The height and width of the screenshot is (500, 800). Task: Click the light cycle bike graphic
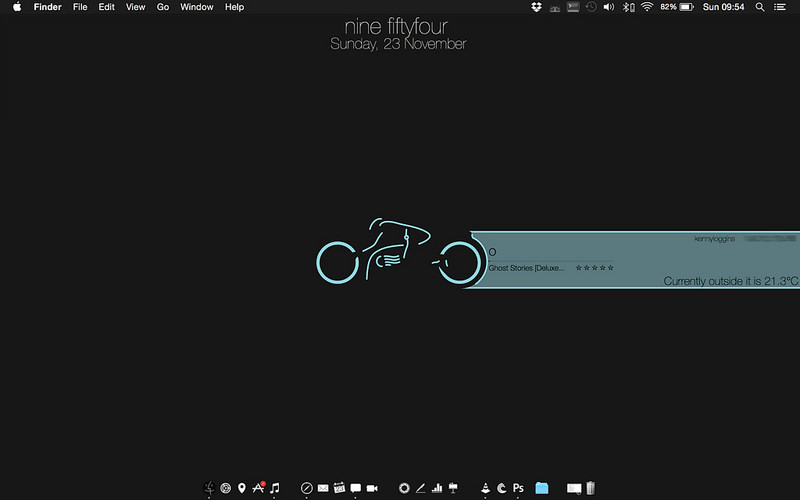coord(398,251)
